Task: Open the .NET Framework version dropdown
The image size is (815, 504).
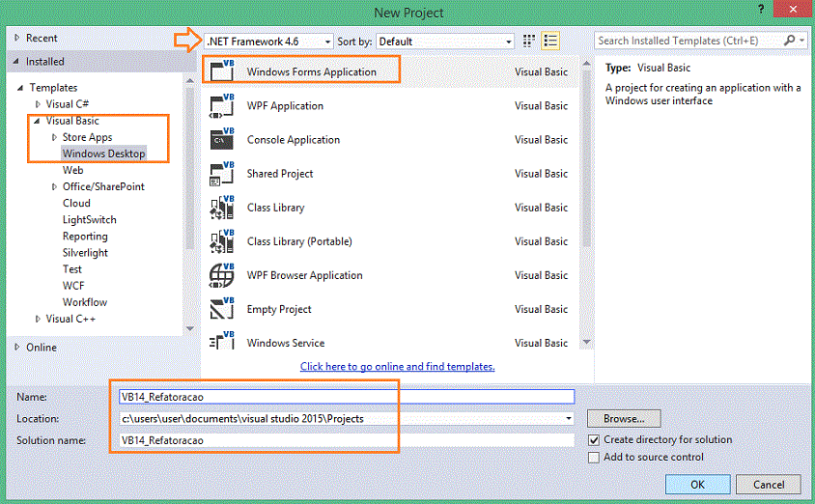Action: 268,42
